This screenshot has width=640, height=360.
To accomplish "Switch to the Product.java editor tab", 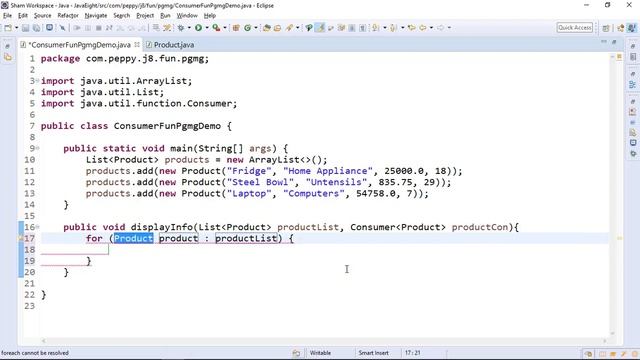I will [x=171, y=45].
